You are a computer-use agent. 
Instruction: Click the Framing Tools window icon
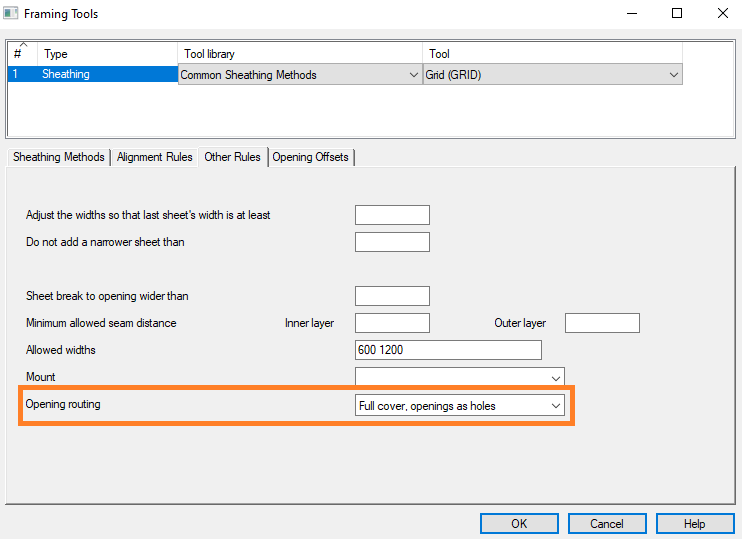12,14
